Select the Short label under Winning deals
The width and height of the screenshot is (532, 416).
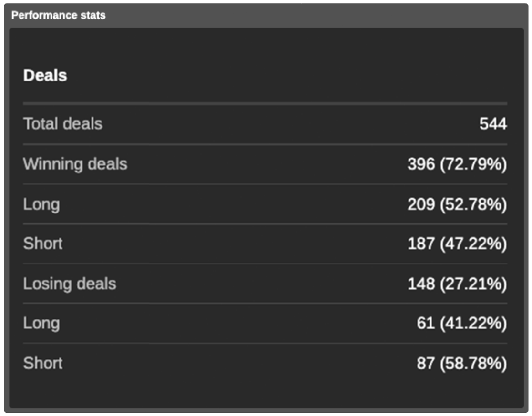tap(43, 244)
